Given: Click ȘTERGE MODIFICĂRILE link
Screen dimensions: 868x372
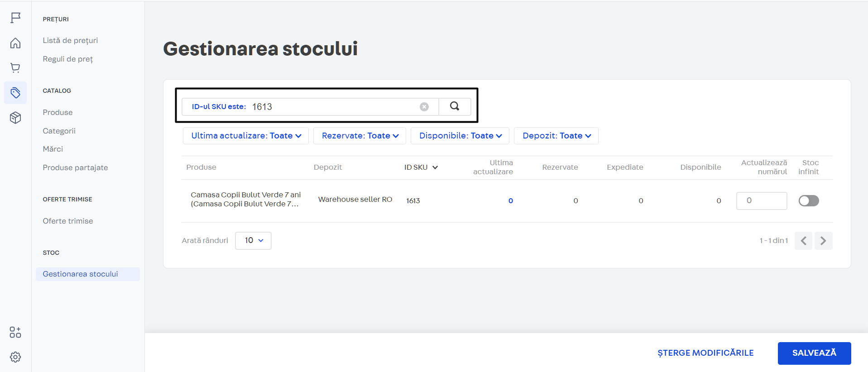Looking at the screenshot, I should click(x=705, y=353).
